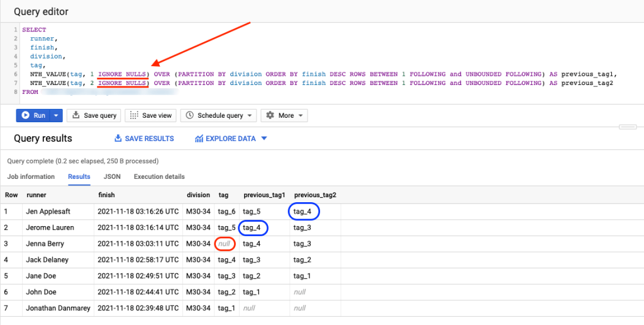644x325 pixels.
Task: Select the Jen Applesaft cell
Action: click(x=58, y=212)
